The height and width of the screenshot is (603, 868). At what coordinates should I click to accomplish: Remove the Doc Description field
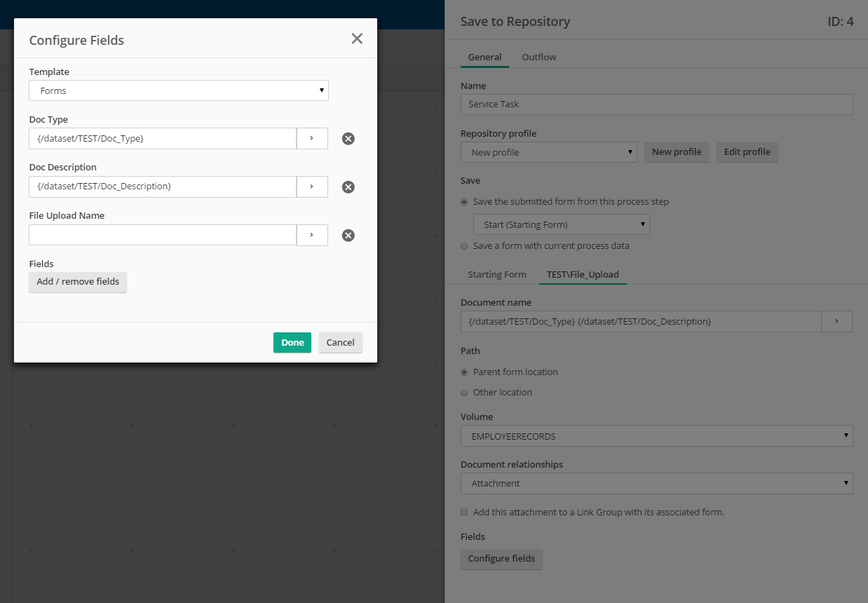tap(348, 187)
